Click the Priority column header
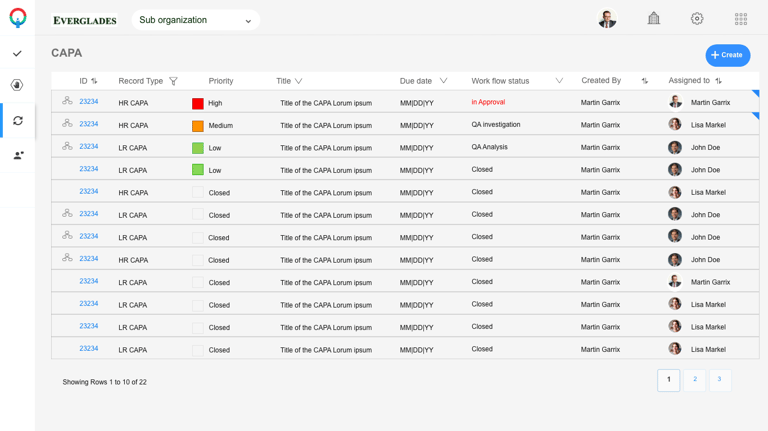Image resolution: width=768 pixels, height=431 pixels. (x=221, y=81)
